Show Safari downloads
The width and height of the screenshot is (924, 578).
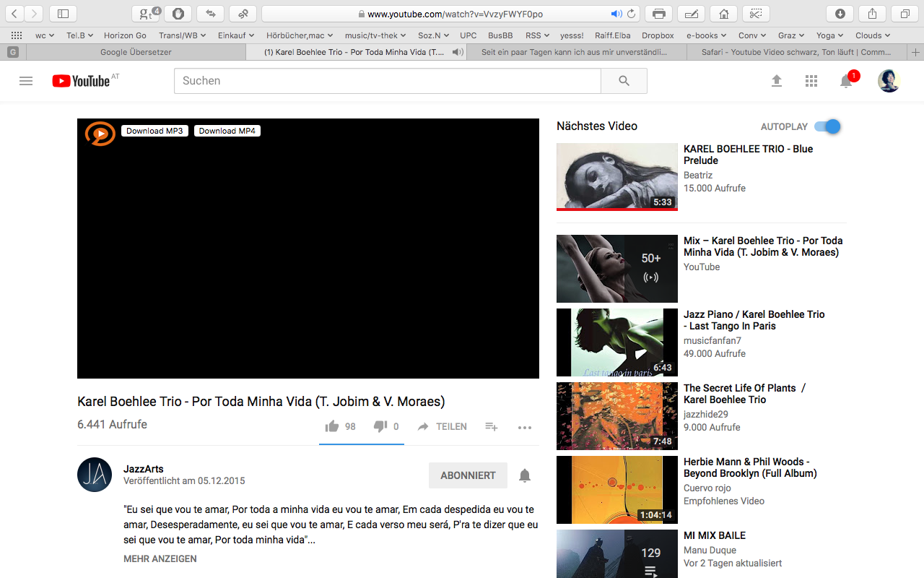coord(840,14)
